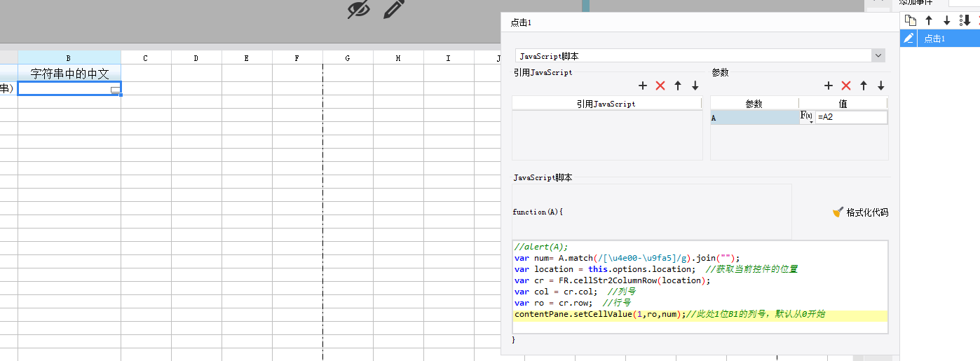
Task: Select the 点击1 event in list
Action: coord(939,38)
